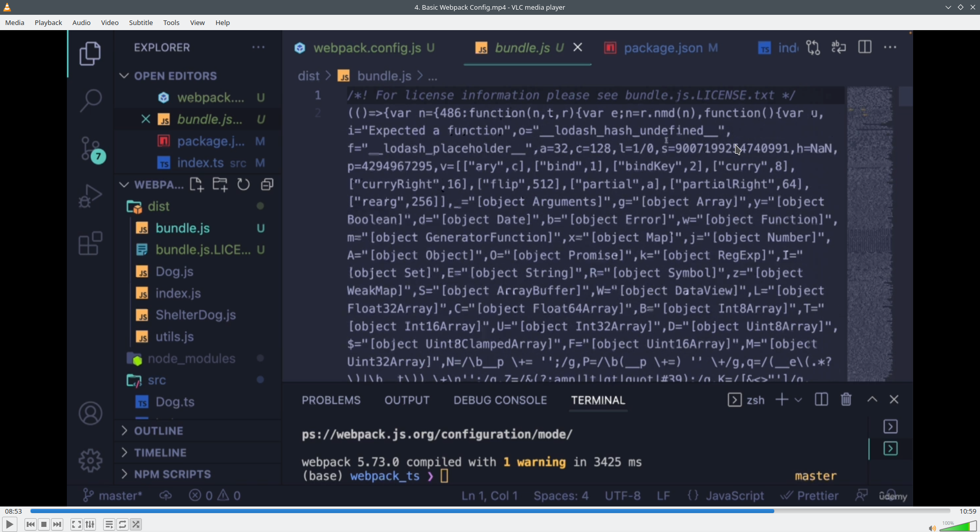Click the New File icon in explorer
Image resolution: width=980 pixels, height=532 pixels.
197,184
